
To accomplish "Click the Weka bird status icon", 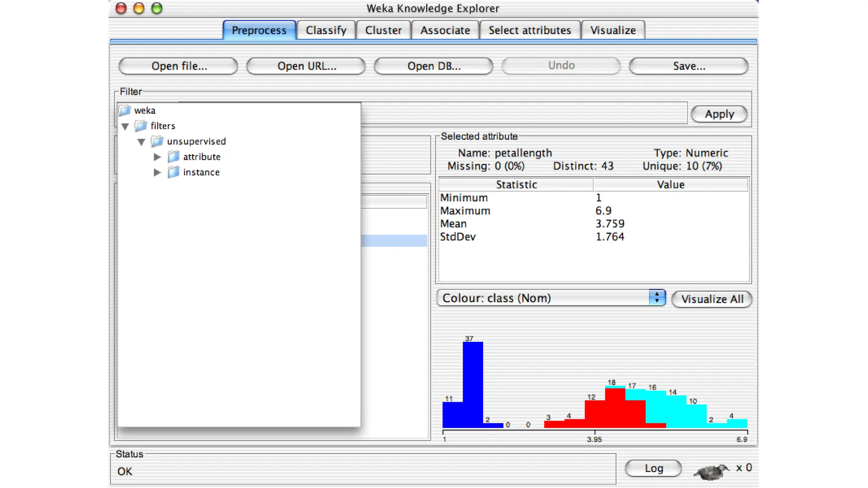I will (x=712, y=471).
